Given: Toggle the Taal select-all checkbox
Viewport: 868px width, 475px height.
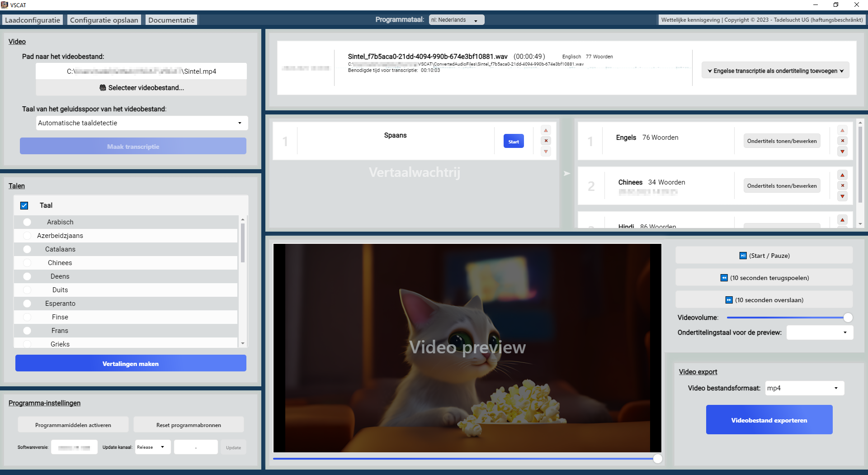Looking at the screenshot, I should tap(24, 206).
